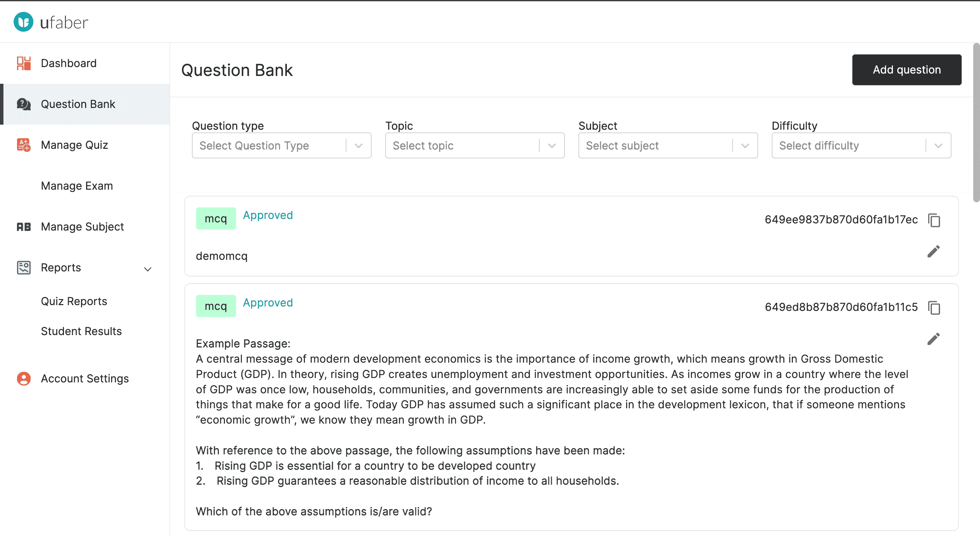Click the Account Settings sidebar icon
The height and width of the screenshot is (536, 980).
[x=24, y=378]
